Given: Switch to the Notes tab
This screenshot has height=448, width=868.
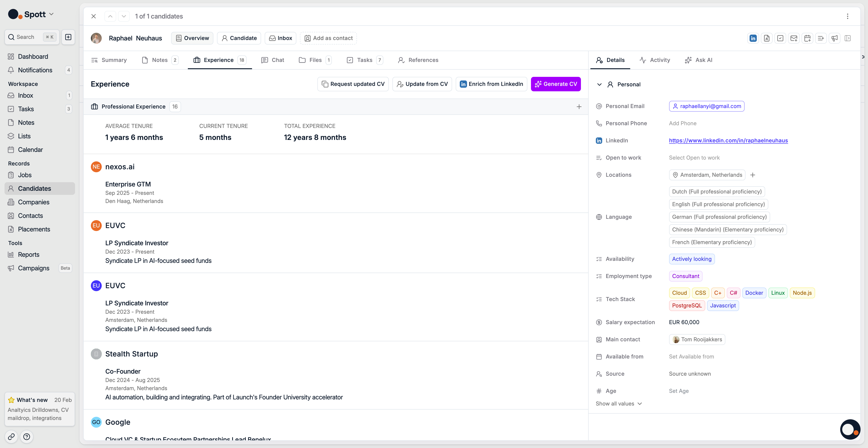Looking at the screenshot, I should click(x=160, y=60).
